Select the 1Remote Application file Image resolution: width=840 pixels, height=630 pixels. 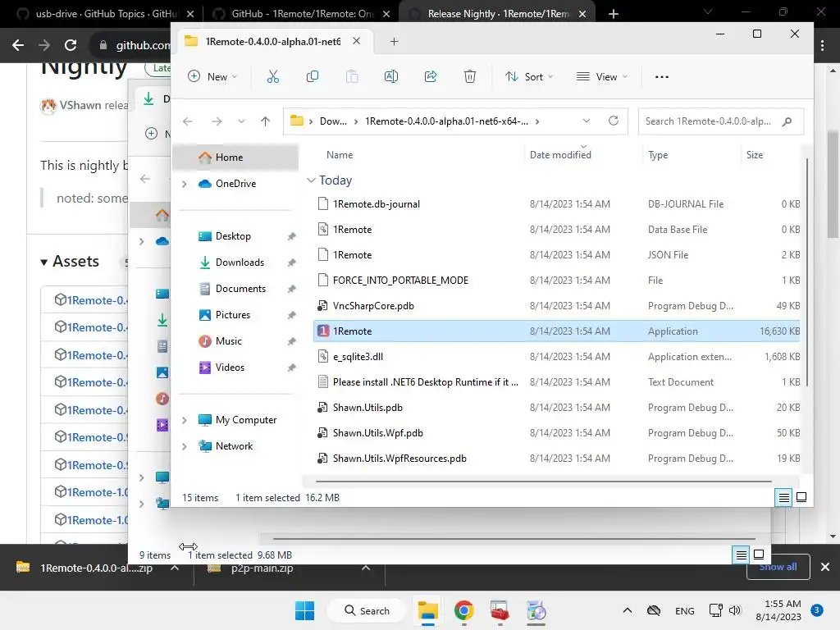point(557,331)
